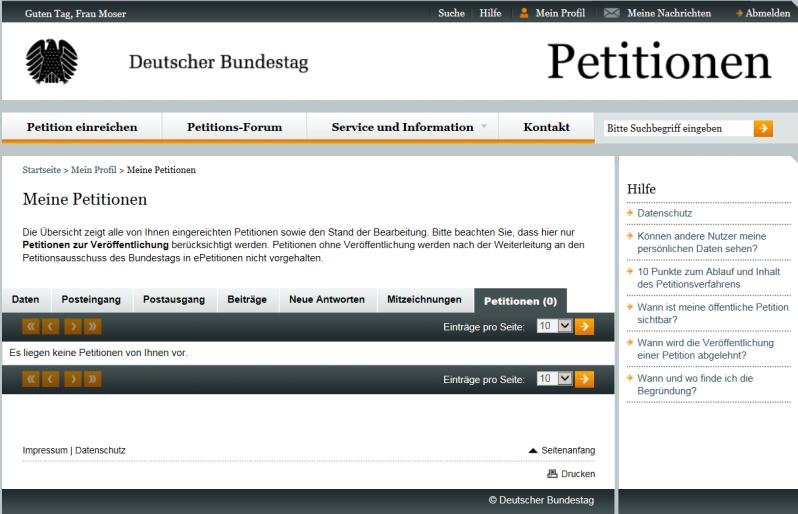
Task: Click the Deutscher Bundestag header title
Action: pos(219,62)
